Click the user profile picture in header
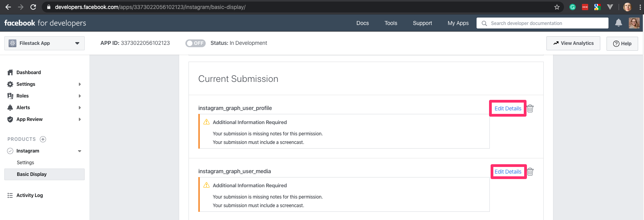Image resolution: width=644 pixels, height=220 pixels. coord(634,23)
